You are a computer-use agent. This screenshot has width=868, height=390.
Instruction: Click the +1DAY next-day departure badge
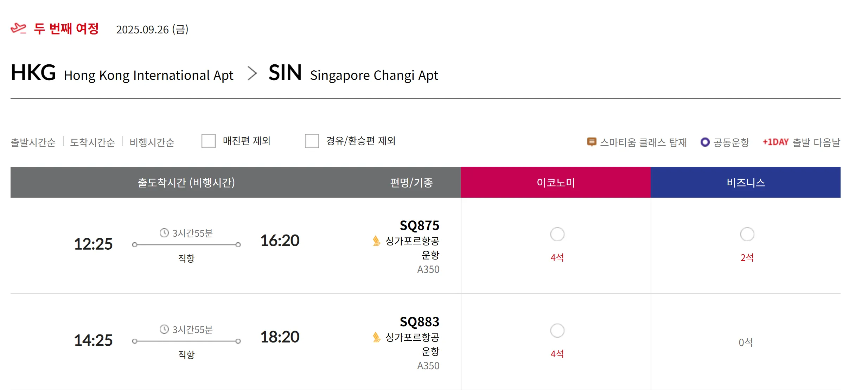click(x=776, y=142)
